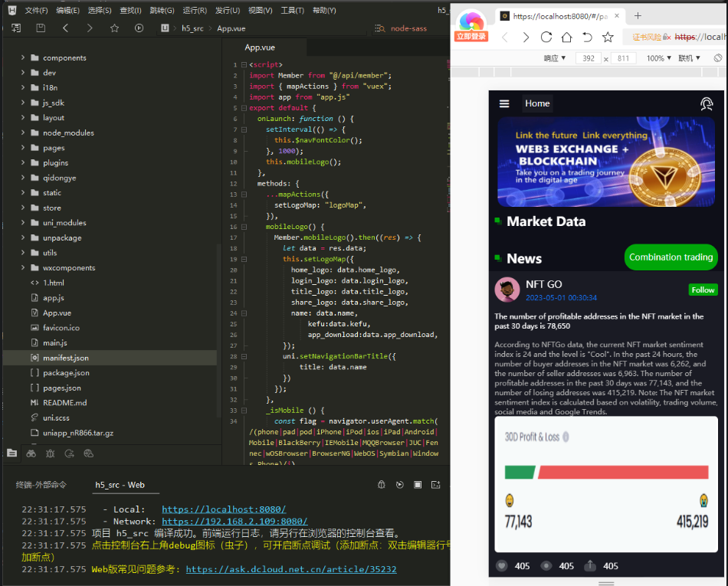Open the search binoculars icon
Viewport: 728px width, 586px height.
coord(31,453)
